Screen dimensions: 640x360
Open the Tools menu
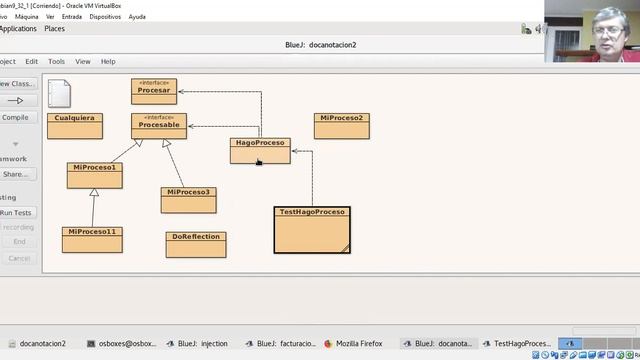pyautogui.click(x=56, y=62)
